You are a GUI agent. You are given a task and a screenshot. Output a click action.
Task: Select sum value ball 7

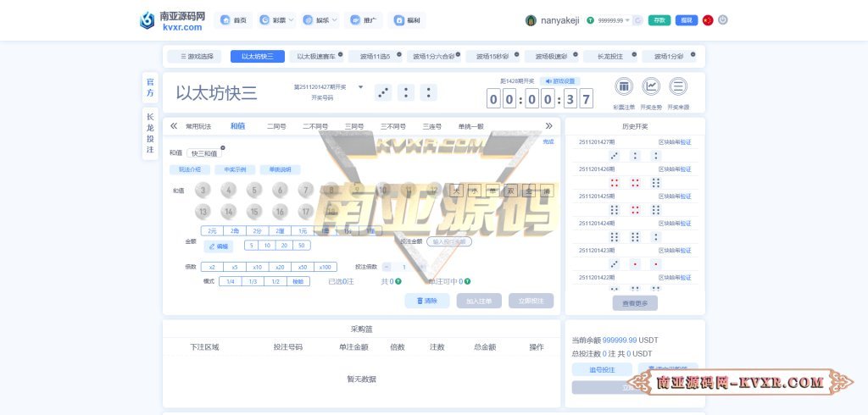(305, 191)
